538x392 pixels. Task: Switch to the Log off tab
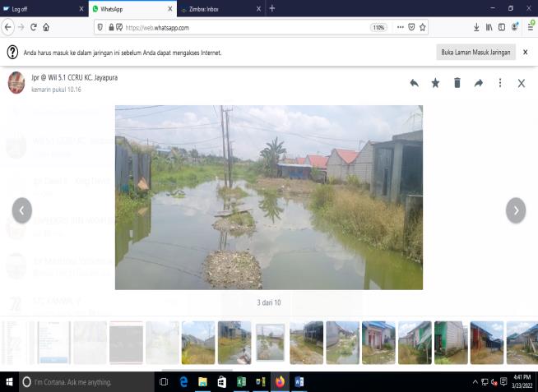(41, 8)
